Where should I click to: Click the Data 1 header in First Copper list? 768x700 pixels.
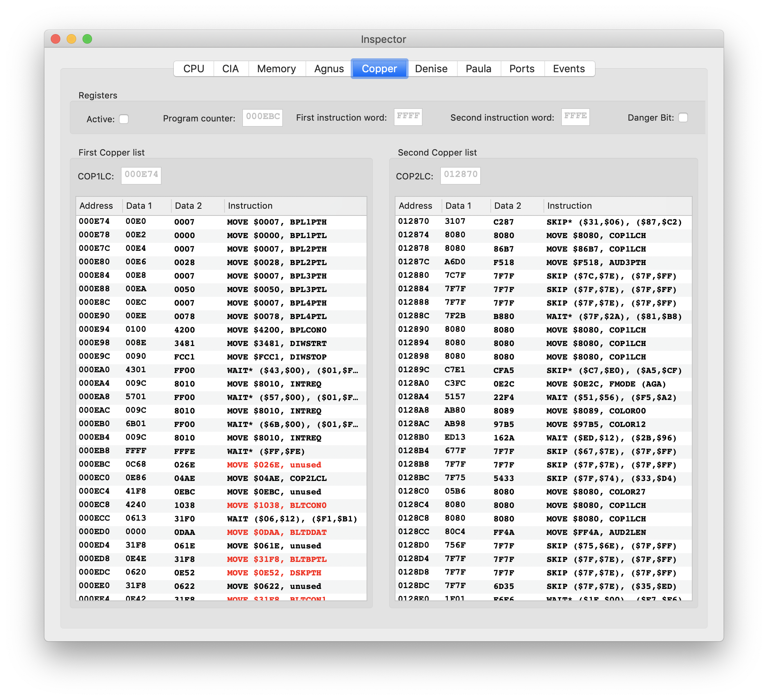tap(147, 206)
